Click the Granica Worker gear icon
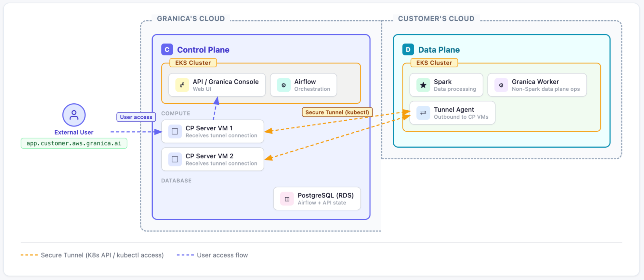The height and width of the screenshot is (280, 644). 501,85
